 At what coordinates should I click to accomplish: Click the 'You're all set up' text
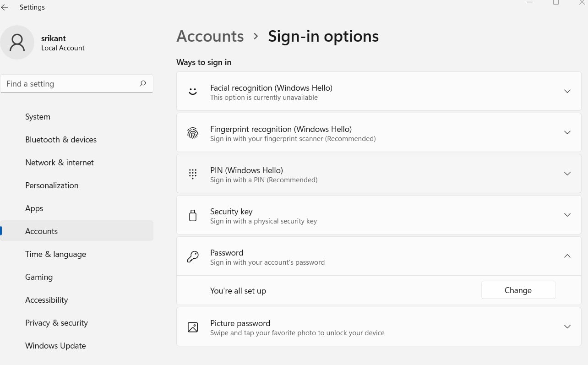(238, 291)
